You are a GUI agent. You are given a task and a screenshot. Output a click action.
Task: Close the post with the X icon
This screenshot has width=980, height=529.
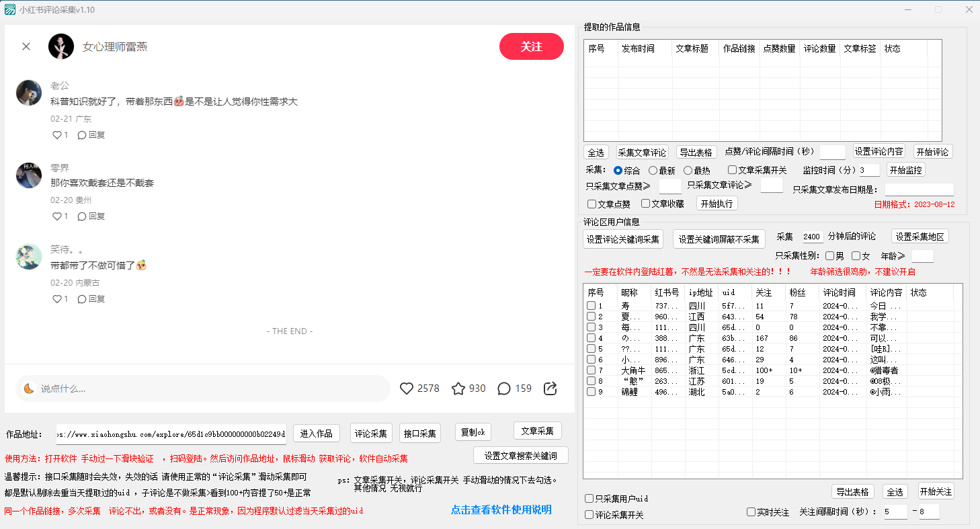click(26, 46)
